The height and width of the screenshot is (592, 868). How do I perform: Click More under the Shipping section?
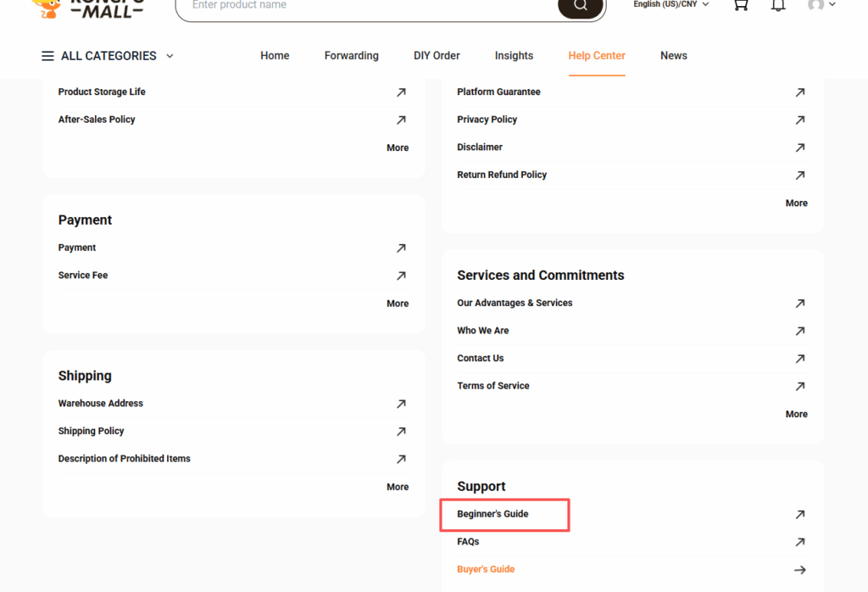coord(397,487)
